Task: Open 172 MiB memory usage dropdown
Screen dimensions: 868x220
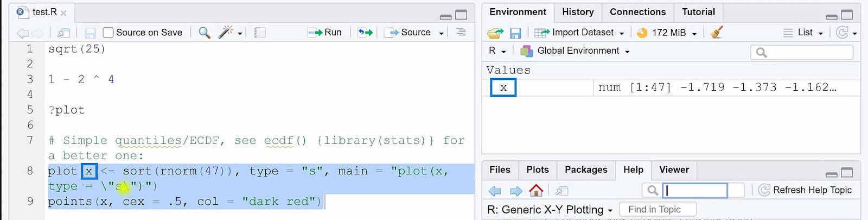Action: click(667, 33)
